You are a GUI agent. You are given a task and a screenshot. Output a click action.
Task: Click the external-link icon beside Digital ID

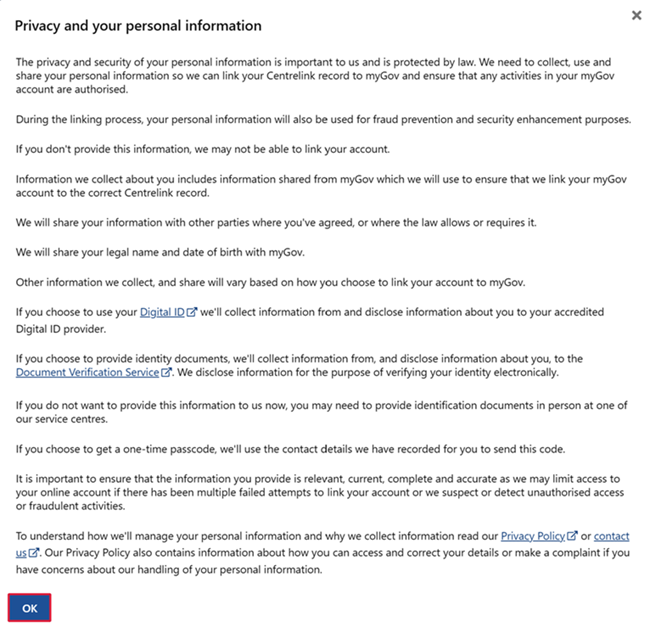click(x=192, y=312)
